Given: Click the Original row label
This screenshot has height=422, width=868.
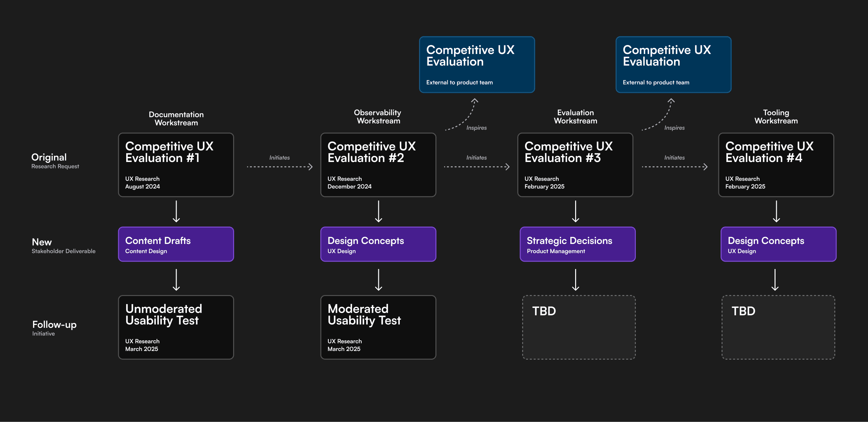Looking at the screenshot, I should point(49,157).
